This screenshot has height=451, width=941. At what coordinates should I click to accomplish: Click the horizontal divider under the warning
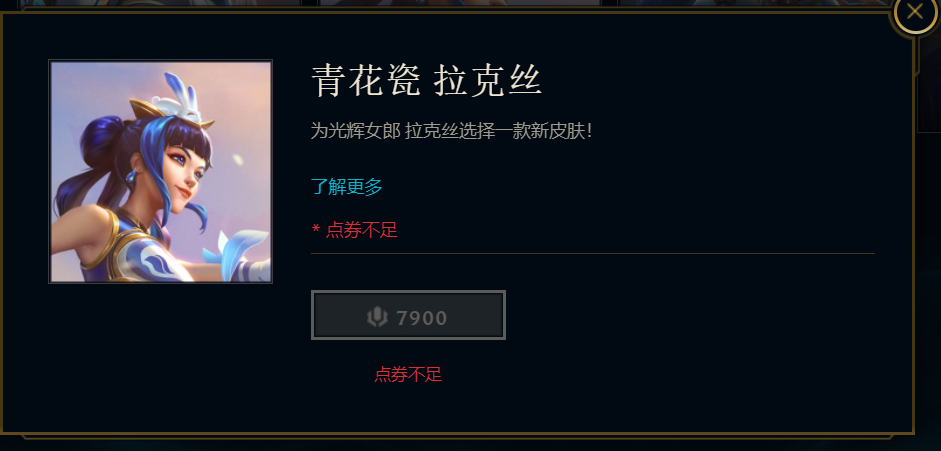593,254
